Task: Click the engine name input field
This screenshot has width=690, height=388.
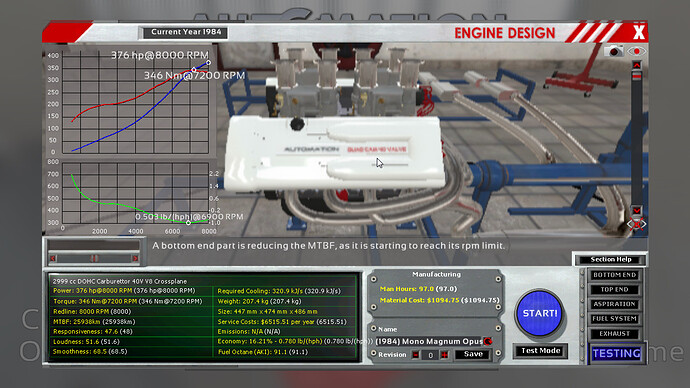Action: 429,341
